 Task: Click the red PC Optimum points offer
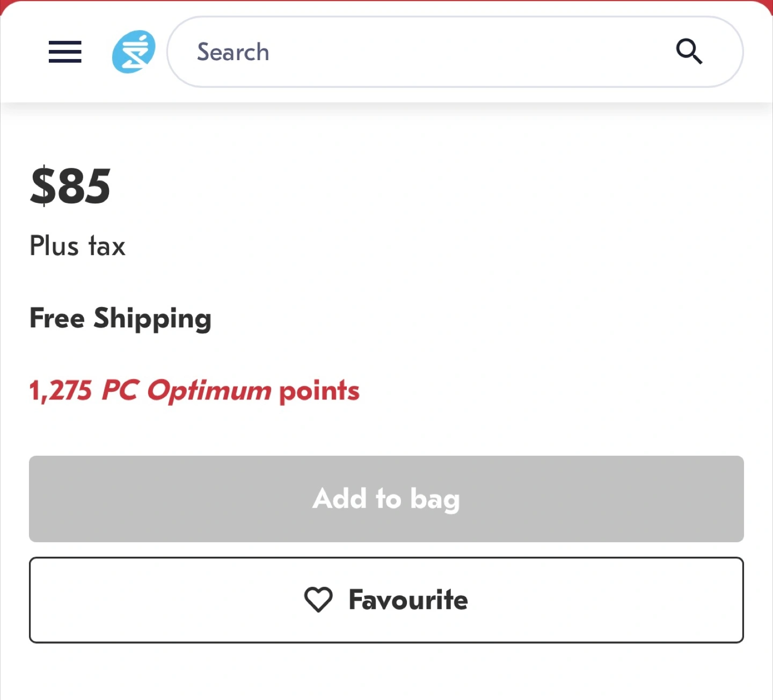pyautogui.click(x=194, y=390)
